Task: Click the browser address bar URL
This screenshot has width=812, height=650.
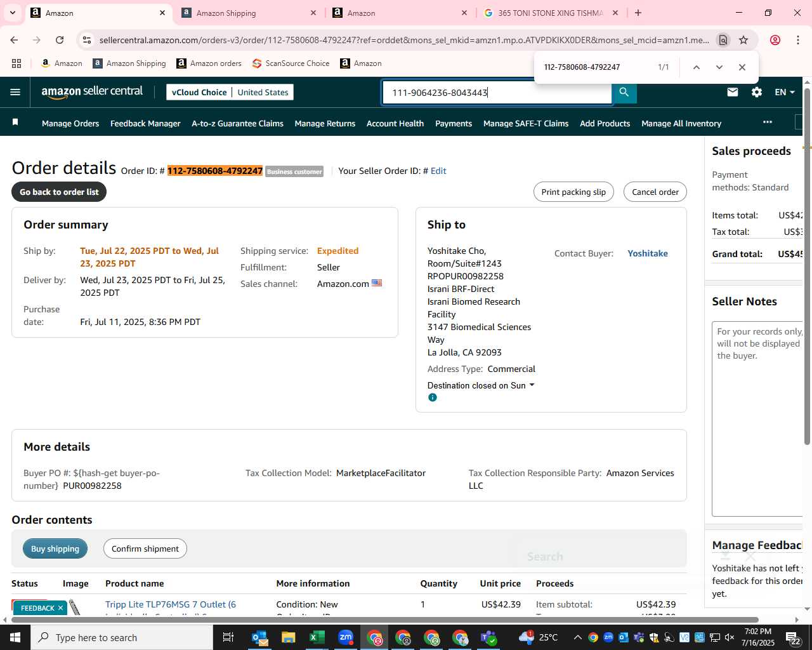Action: [404, 40]
